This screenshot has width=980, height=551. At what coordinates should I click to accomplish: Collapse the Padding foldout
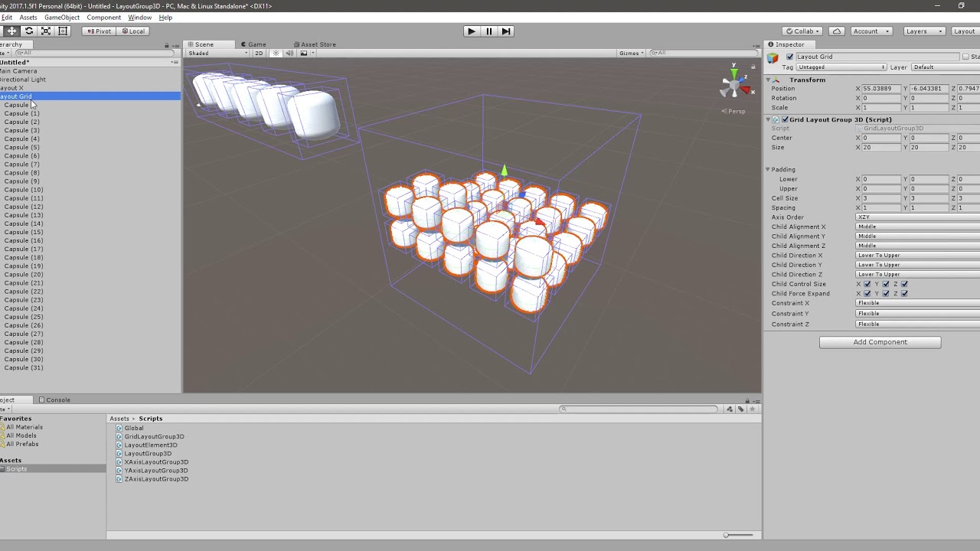point(768,169)
